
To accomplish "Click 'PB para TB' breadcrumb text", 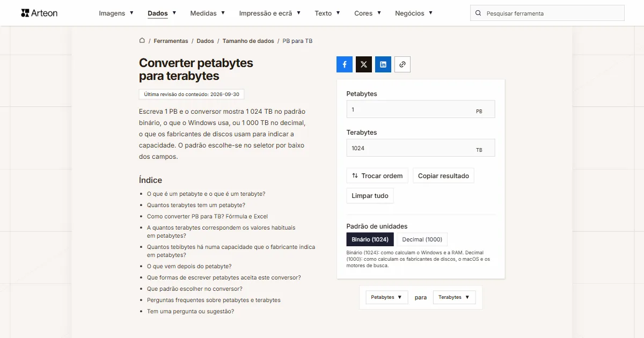I will pos(297,41).
